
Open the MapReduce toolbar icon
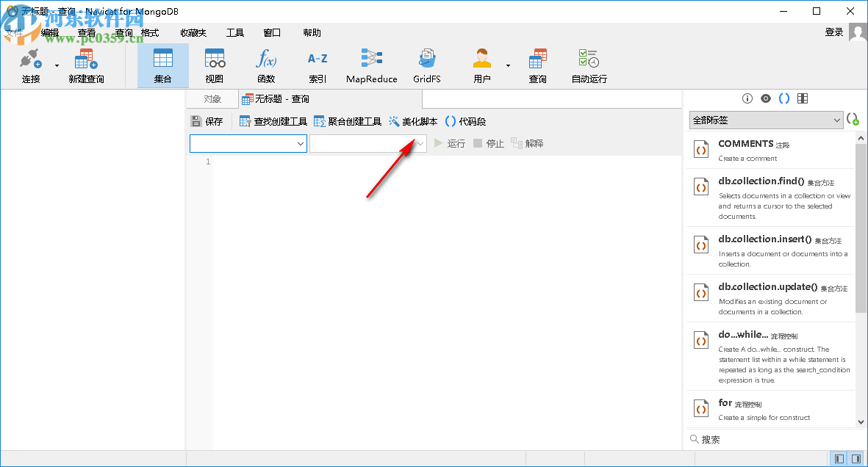pos(371,66)
